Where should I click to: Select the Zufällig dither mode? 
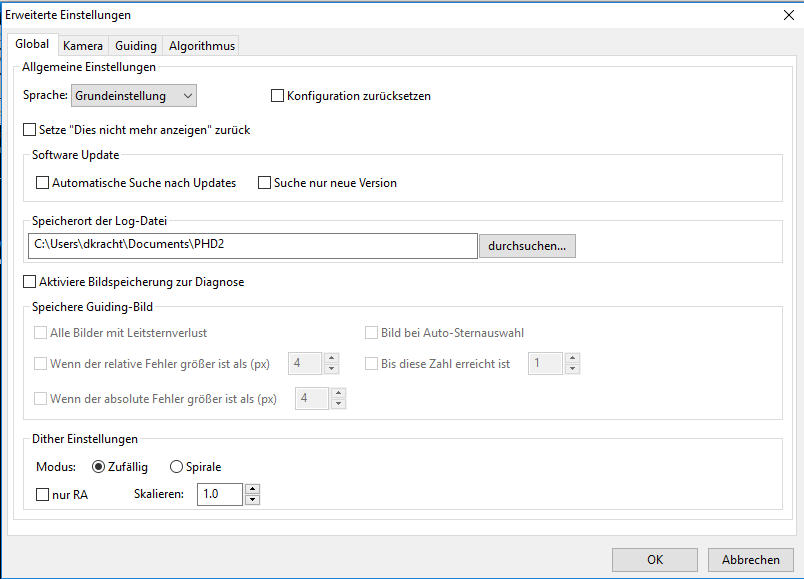tap(98, 467)
